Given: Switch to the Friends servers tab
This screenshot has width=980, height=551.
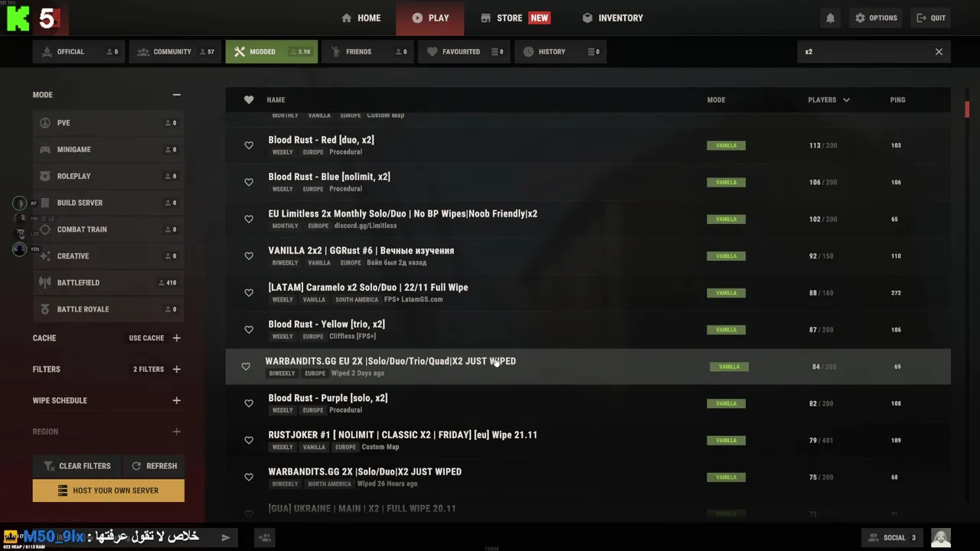Looking at the screenshot, I should [367, 52].
